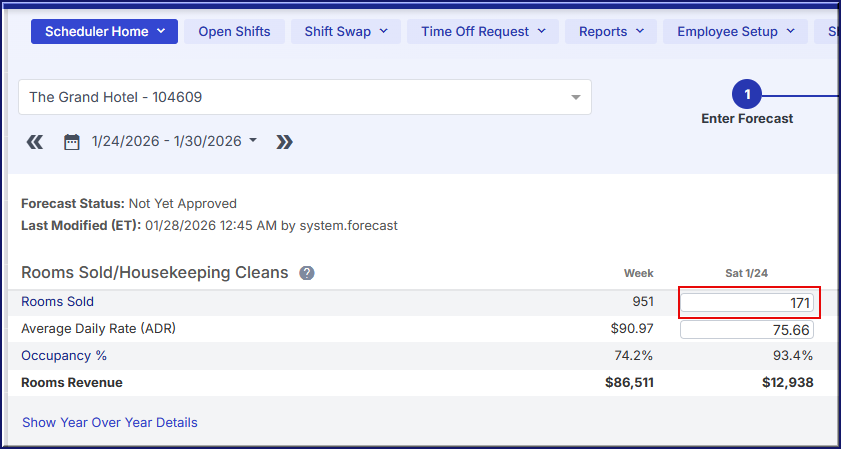Viewport: 841px width, 449px height.
Task: Click the Sat 1/24 column header
Action: click(x=747, y=273)
